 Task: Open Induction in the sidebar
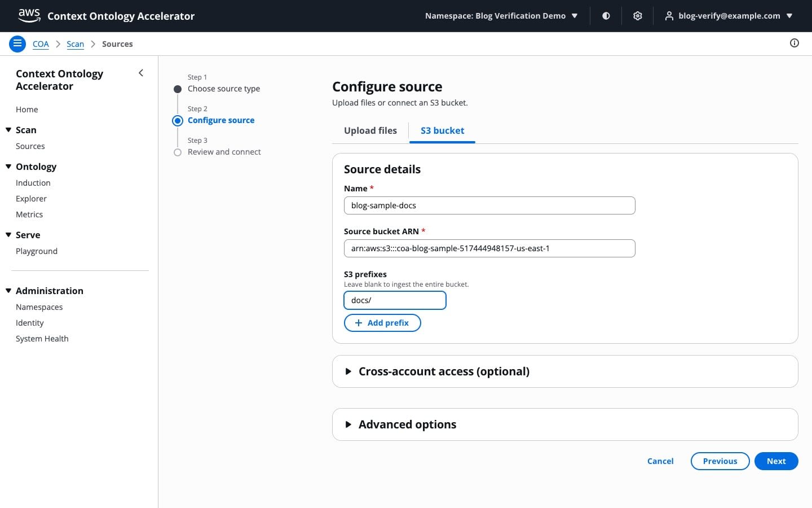tap(33, 183)
